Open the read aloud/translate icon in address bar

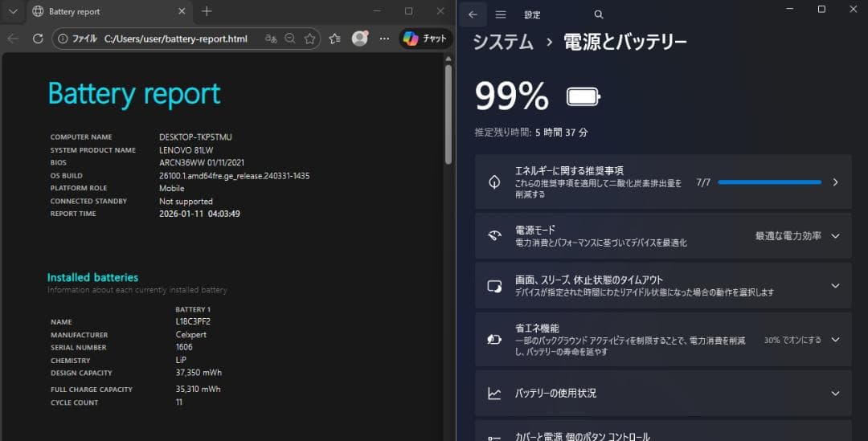pyautogui.click(x=271, y=39)
